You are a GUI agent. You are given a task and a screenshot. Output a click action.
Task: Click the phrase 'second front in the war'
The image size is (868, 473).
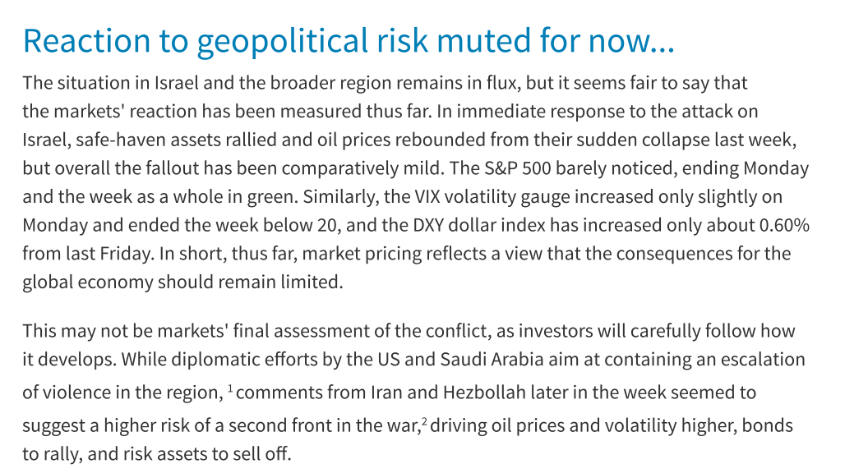click(x=324, y=426)
